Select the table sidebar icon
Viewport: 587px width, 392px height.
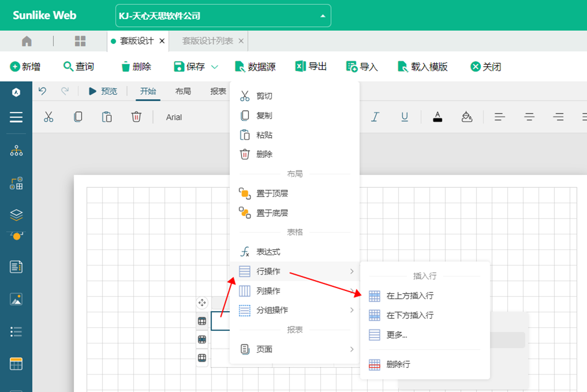tap(16, 364)
